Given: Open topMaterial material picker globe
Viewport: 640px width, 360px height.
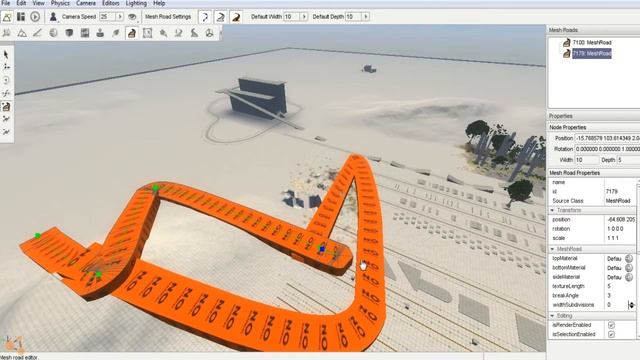Looking at the screenshot, I should (x=629, y=259).
